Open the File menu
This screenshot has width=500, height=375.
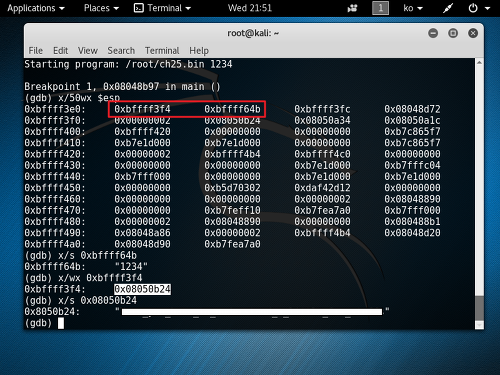pyautogui.click(x=35, y=51)
